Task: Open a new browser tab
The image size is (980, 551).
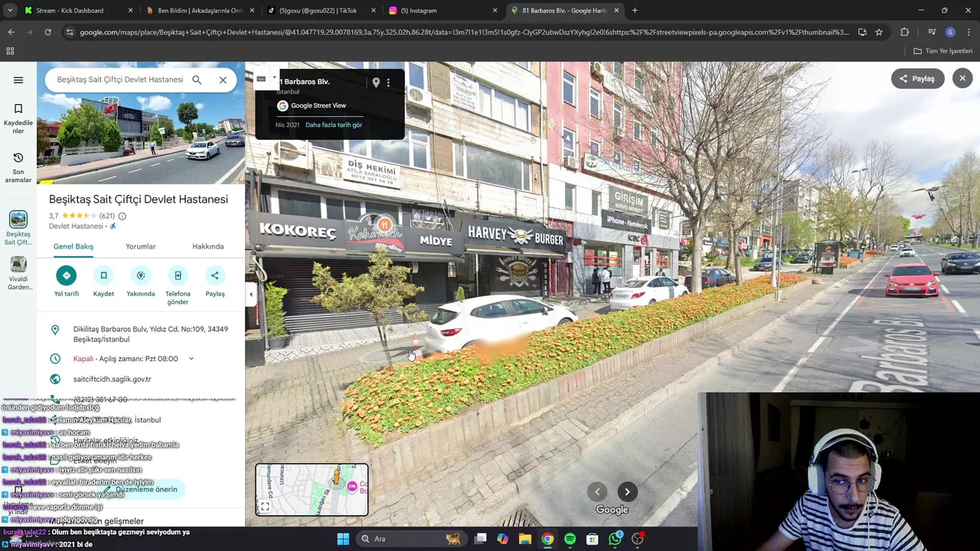Action: coord(635,10)
